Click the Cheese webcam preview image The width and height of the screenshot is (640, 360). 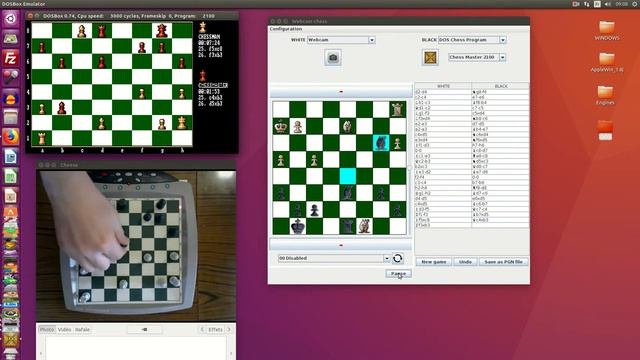point(136,246)
